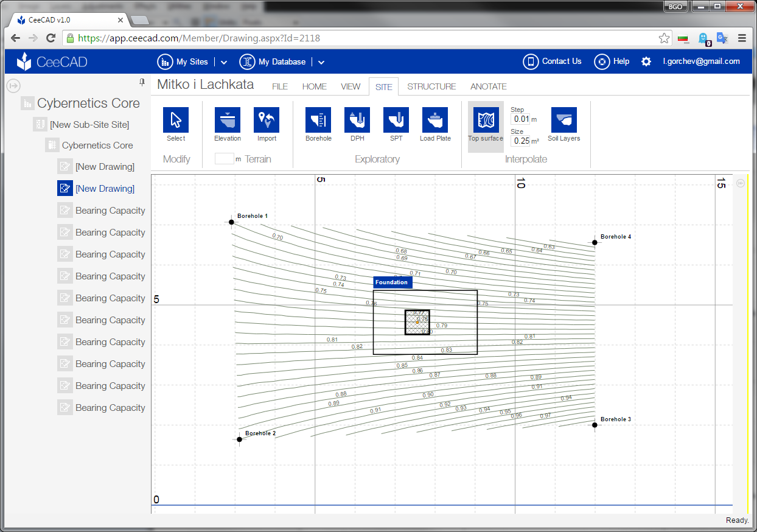Click the Terrain elevation input box
The image size is (757, 532).
pyautogui.click(x=224, y=158)
